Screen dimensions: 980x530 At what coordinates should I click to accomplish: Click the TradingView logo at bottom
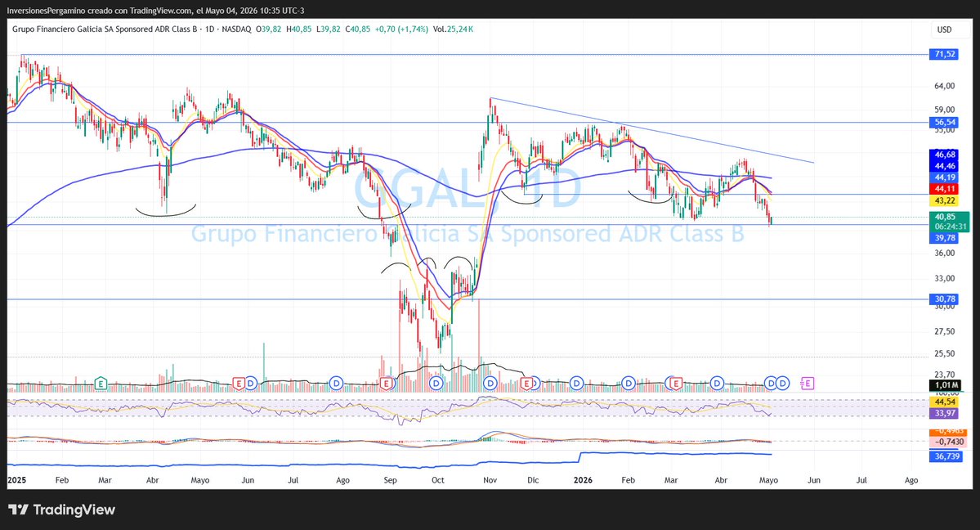[x=62, y=510]
